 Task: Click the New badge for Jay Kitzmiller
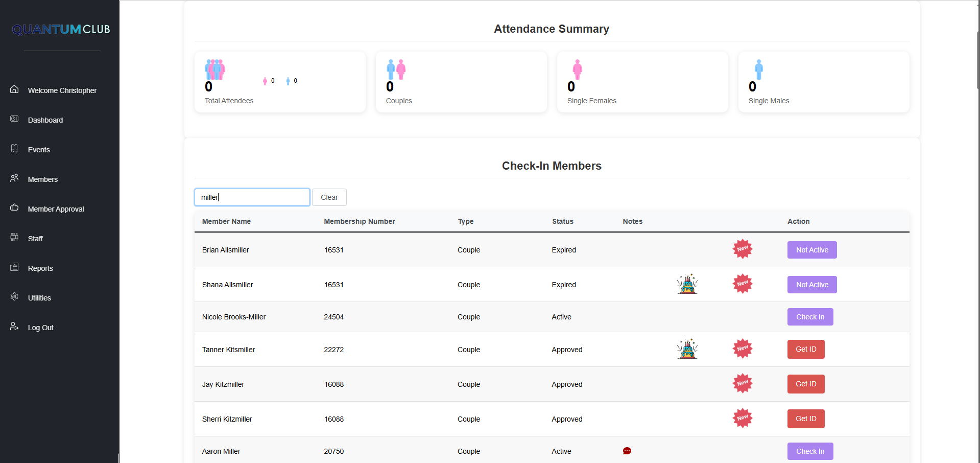pyautogui.click(x=742, y=384)
